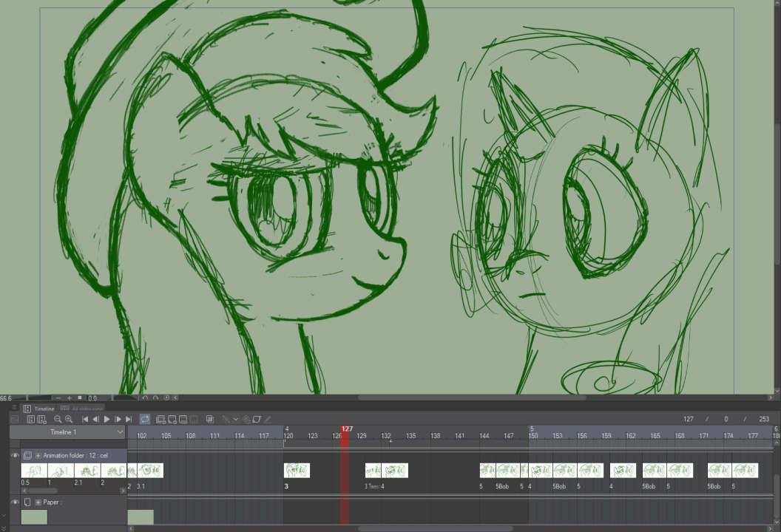This screenshot has width=781, height=532.
Task: Select cel thumbnail labeled 2.1
Action: (x=88, y=470)
